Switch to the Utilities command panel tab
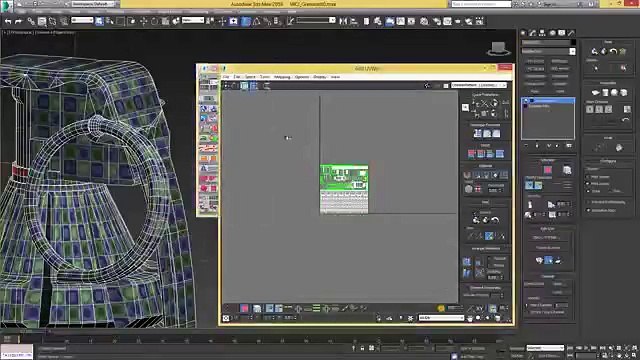 pyautogui.click(x=571, y=33)
